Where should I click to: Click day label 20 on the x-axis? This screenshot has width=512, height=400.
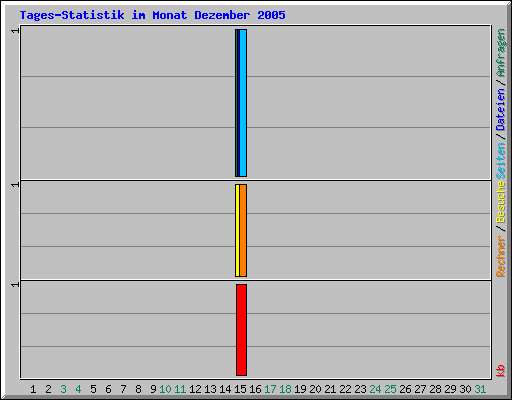315,389
